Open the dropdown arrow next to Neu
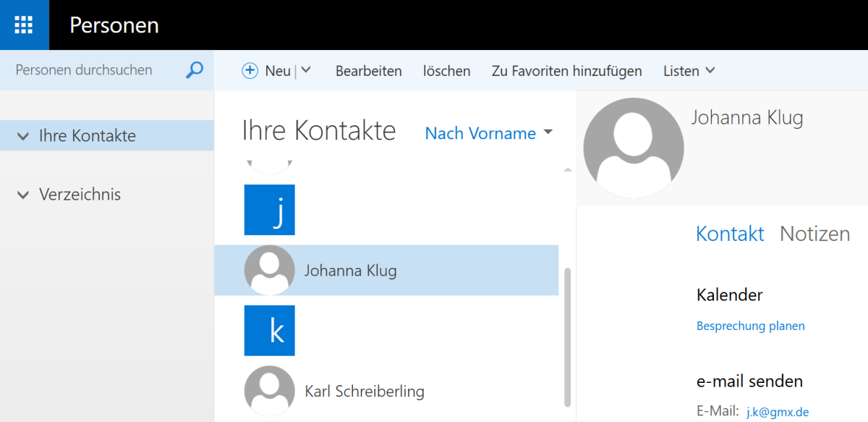 tap(306, 70)
